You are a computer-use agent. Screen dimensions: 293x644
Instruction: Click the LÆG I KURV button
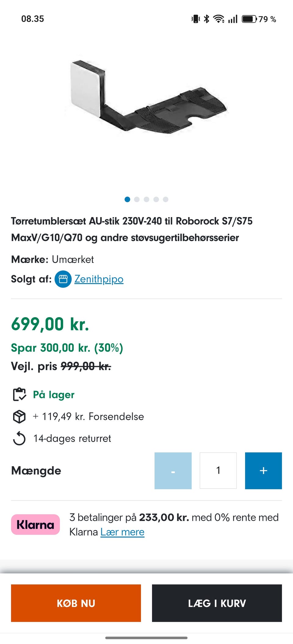tap(217, 603)
